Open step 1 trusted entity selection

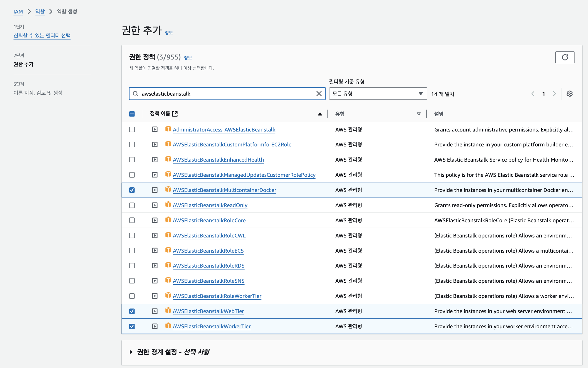(x=42, y=36)
